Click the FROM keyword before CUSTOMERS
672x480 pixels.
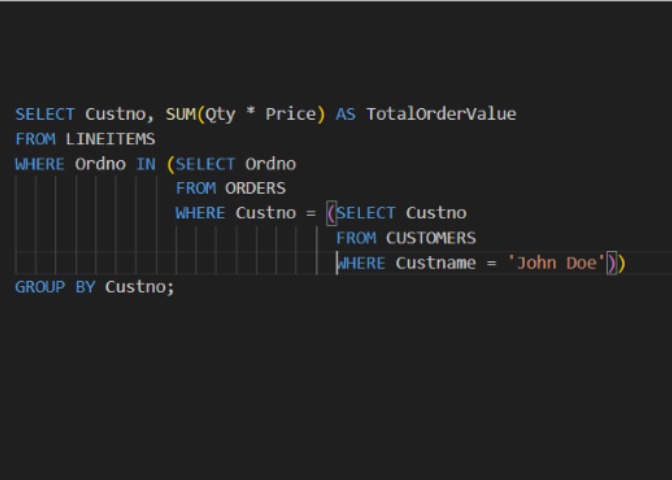tap(356, 238)
